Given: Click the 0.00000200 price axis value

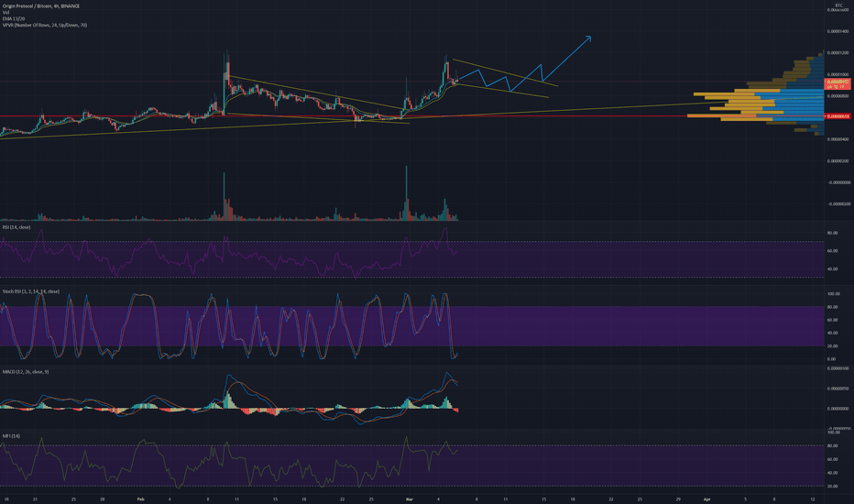Looking at the screenshot, I should point(838,161).
